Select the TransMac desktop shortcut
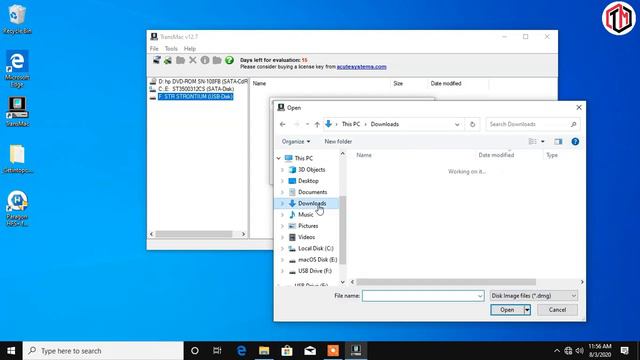Viewport: 640px width, 360px height. point(17,111)
